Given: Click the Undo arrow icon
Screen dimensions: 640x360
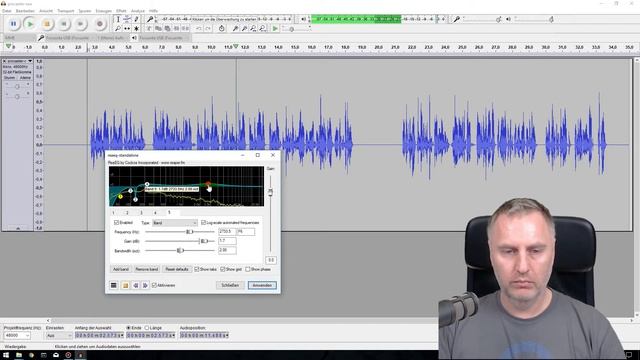Looking at the screenshot, I should tap(199, 29).
